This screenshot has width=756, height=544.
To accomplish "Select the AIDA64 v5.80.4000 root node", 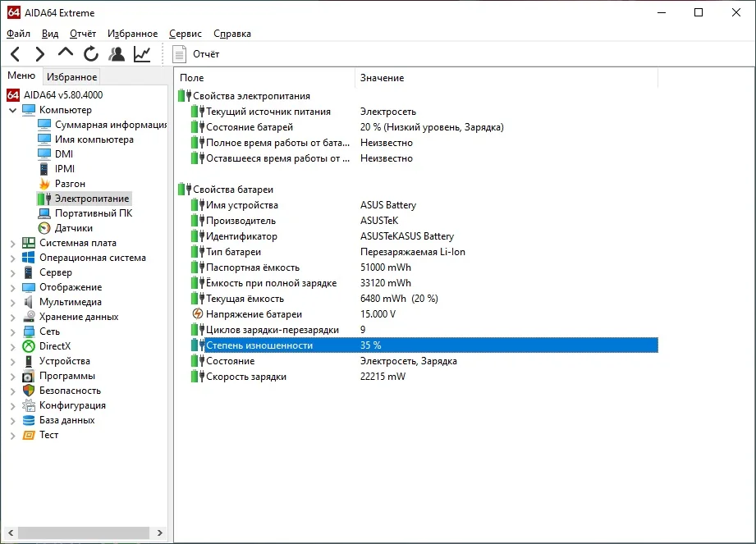I will pyautogui.click(x=54, y=95).
